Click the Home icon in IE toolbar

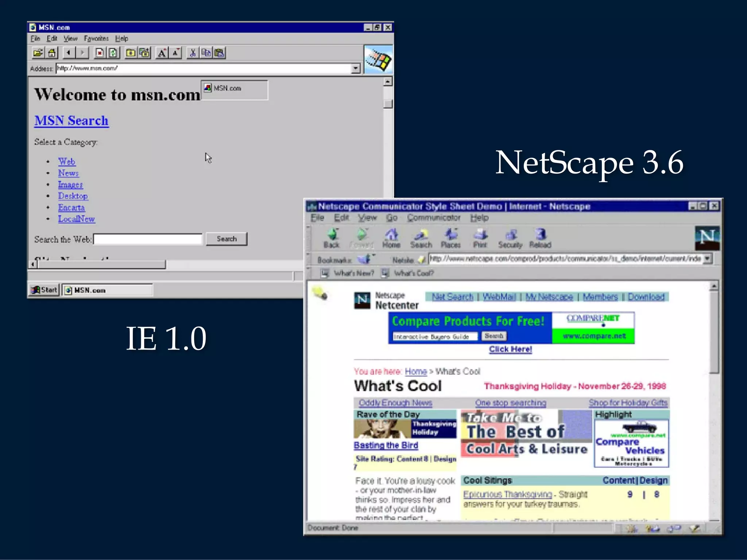52,53
